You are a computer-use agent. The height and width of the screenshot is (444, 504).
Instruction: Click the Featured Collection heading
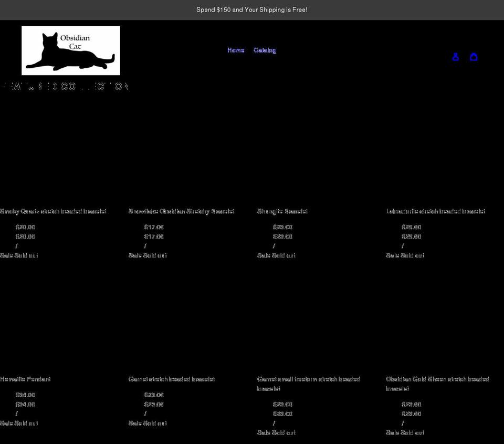65,86
